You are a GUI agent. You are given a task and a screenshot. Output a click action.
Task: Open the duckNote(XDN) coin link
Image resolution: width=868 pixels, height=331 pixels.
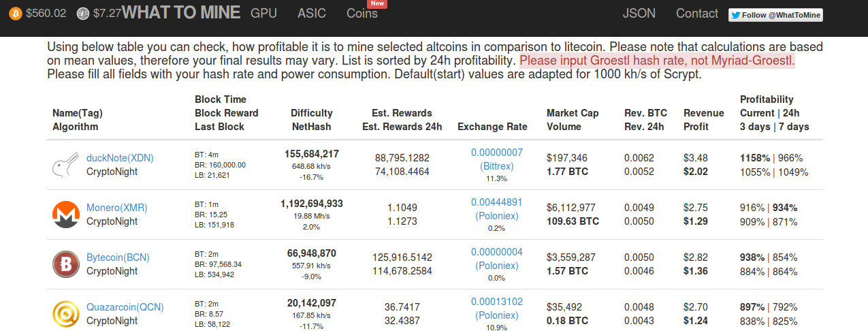120,158
